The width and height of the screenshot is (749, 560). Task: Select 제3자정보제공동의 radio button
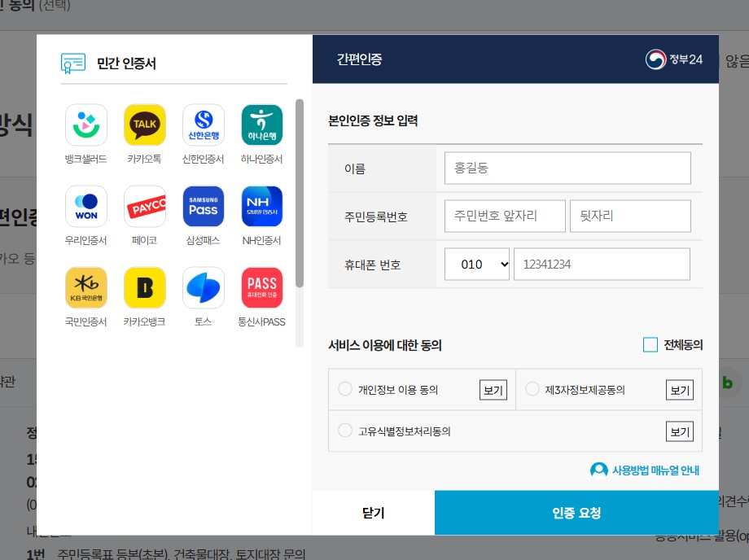pyautogui.click(x=532, y=389)
